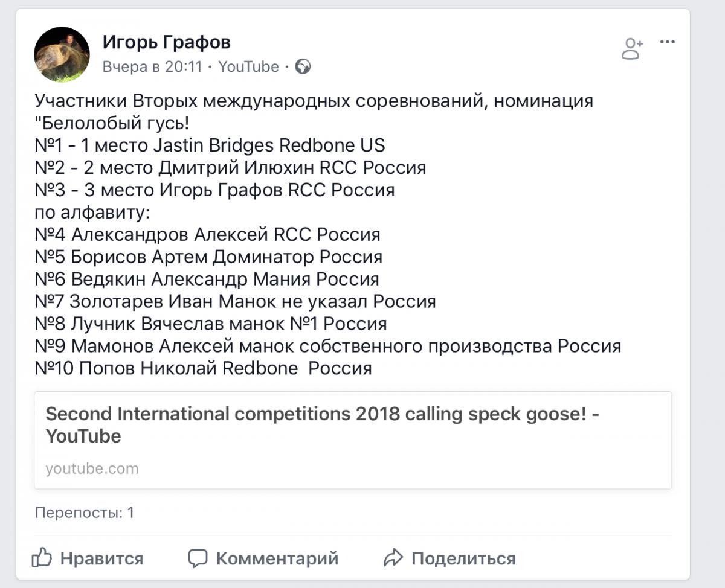Click the Попов Николай Redbone line
725x588 pixels.
(x=203, y=368)
